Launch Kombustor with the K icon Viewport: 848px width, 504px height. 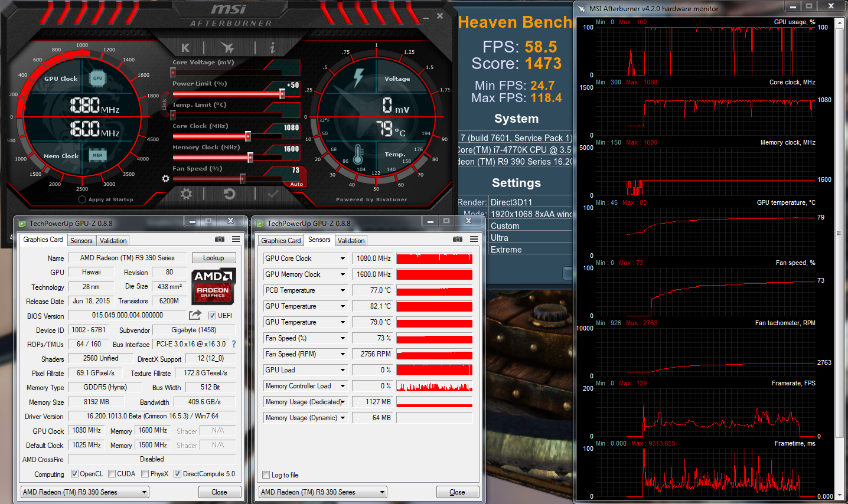185,48
